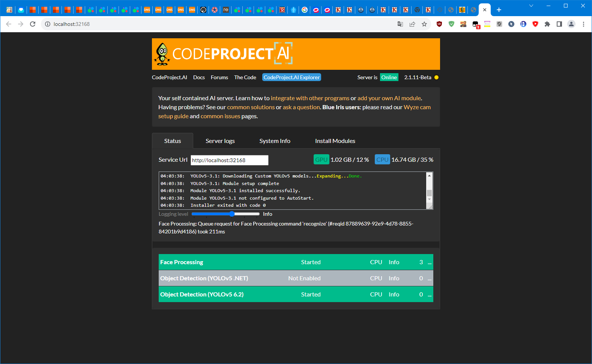Open the AdGuard green shield extension

(x=451, y=24)
